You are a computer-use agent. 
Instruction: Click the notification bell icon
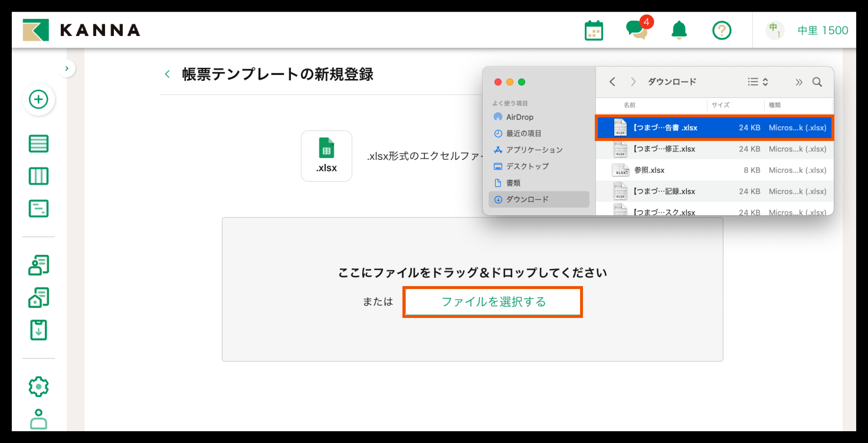[x=679, y=30]
